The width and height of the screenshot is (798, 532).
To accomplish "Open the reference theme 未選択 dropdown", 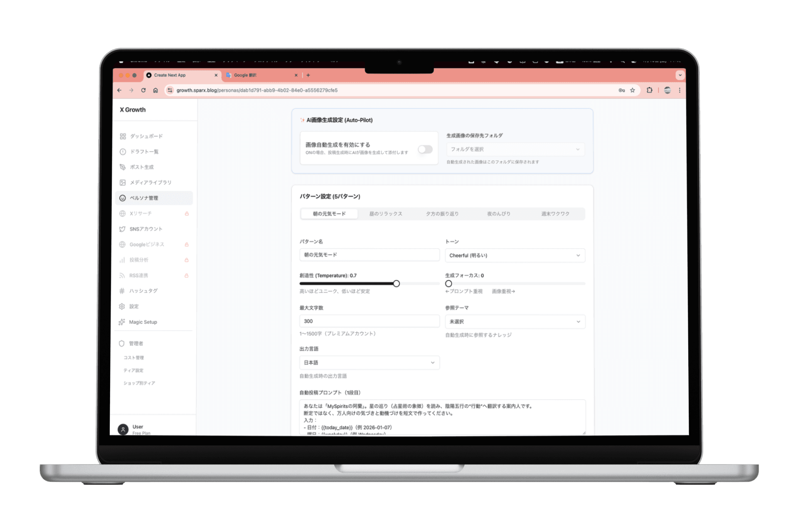I will 515,322.
